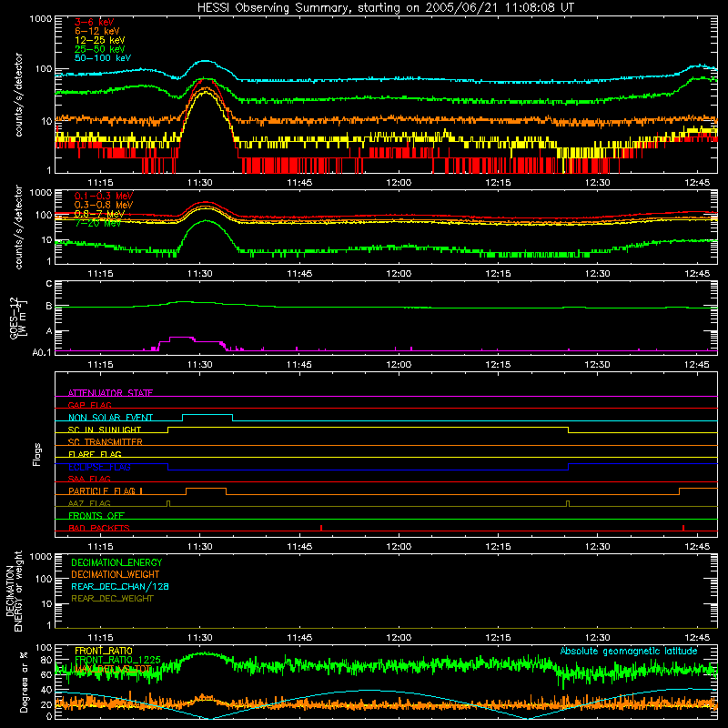Click the vertical Flags axis label
Image resolution: width=728 pixels, height=728 pixels.
pos(36,454)
